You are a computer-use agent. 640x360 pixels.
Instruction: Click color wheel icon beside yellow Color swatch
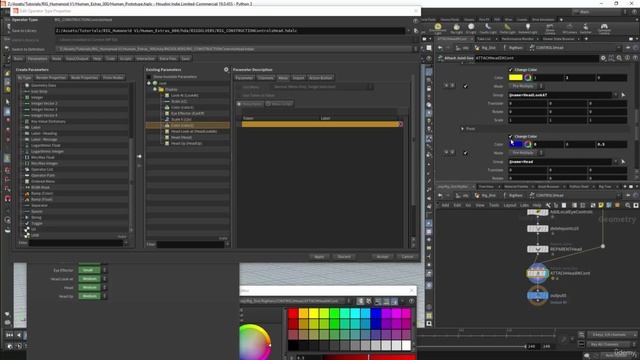tap(528, 77)
